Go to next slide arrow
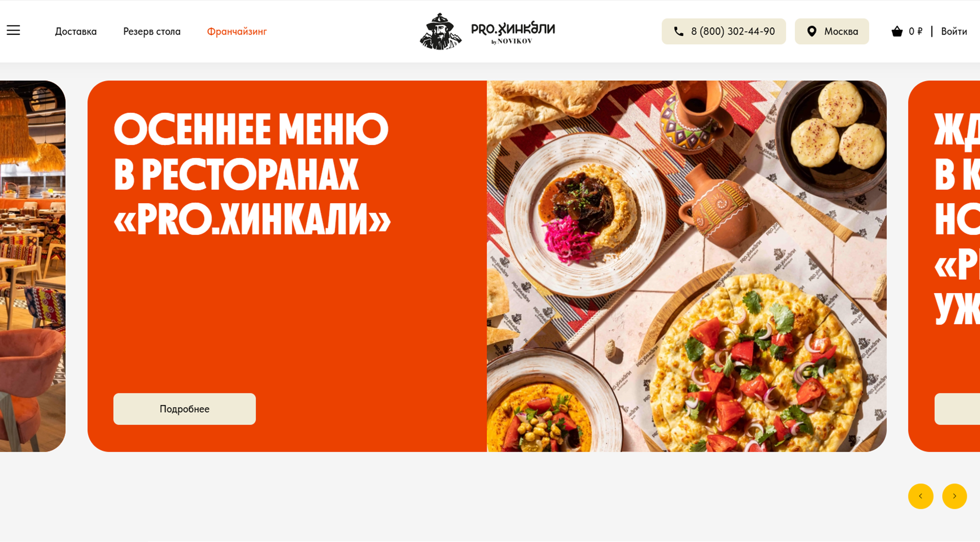 click(954, 496)
